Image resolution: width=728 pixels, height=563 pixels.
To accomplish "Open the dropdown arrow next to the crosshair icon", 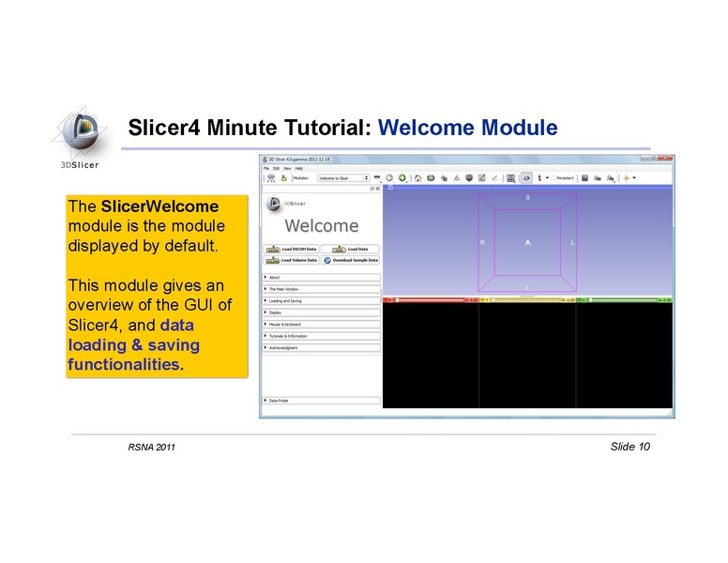I will click(x=634, y=178).
